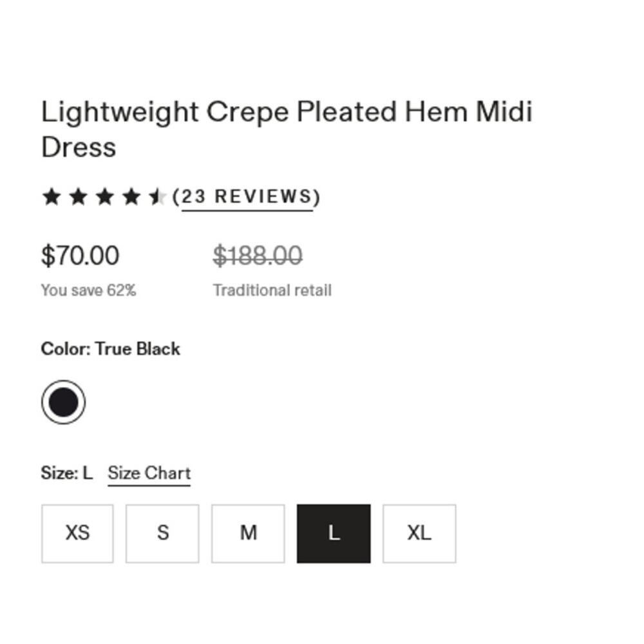This screenshot has height=644, width=644.
Task: Click the $70.00 sale price
Action: pyautogui.click(x=80, y=256)
